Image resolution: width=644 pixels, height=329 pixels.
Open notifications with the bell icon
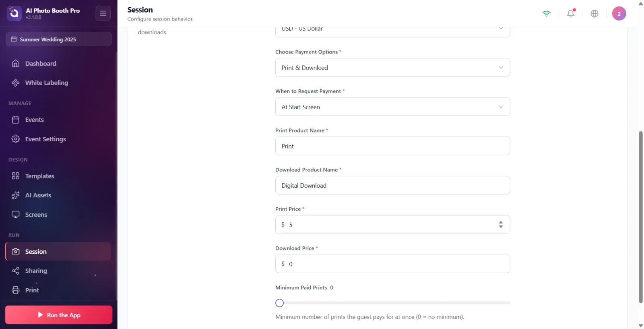[571, 13]
